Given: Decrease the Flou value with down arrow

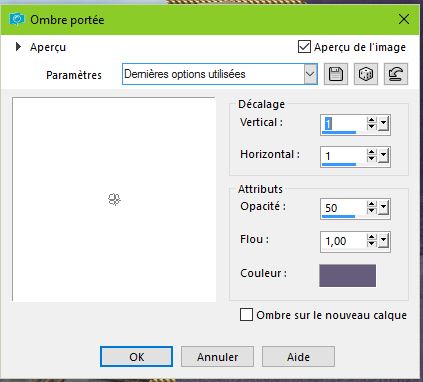Looking at the screenshot, I should tap(371, 244).
